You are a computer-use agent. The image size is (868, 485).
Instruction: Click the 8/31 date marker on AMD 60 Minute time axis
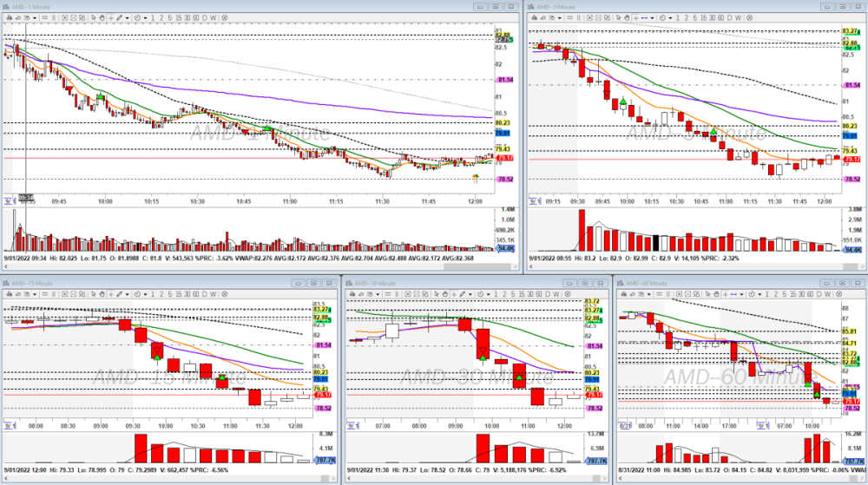point(625,426)
